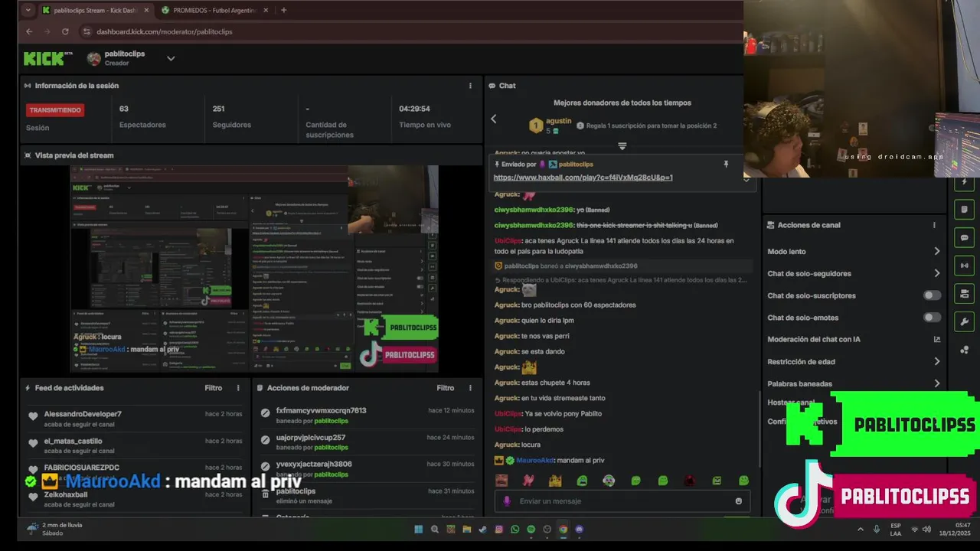Screen dimensions: 980x551
Task: Open activity feed three-dot menu
Action: click(x=238, y=388)
